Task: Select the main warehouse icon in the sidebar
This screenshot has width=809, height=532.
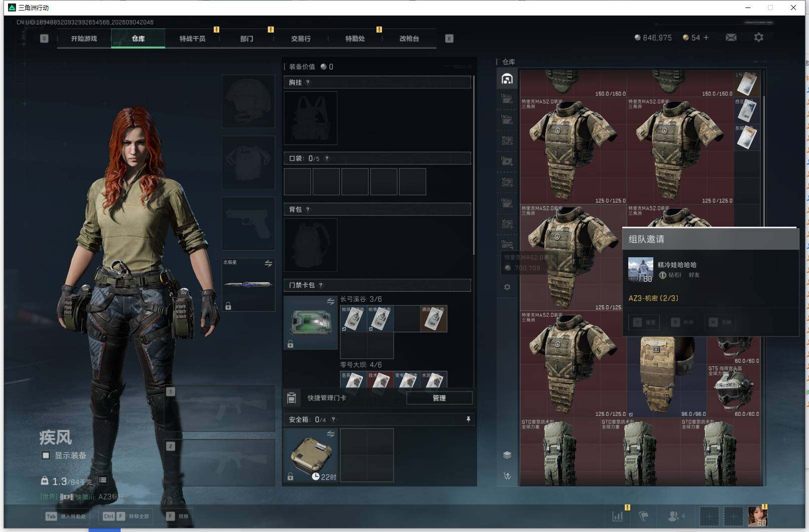Action: coord(507,79)
